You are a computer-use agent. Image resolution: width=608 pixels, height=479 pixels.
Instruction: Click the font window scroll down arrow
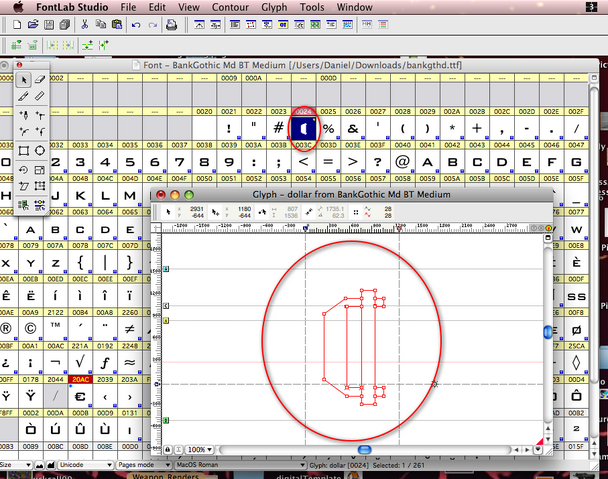pos(594,454)
